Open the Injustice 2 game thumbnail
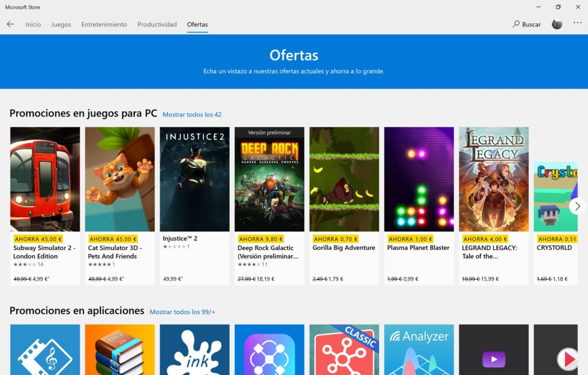Viewport: 588px width, 375px height. point(195,179)
